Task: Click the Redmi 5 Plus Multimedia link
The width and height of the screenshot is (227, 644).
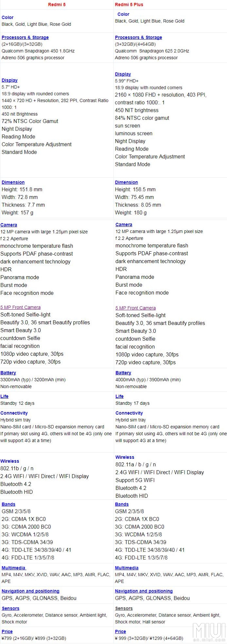Action: (x=127, y=568)
